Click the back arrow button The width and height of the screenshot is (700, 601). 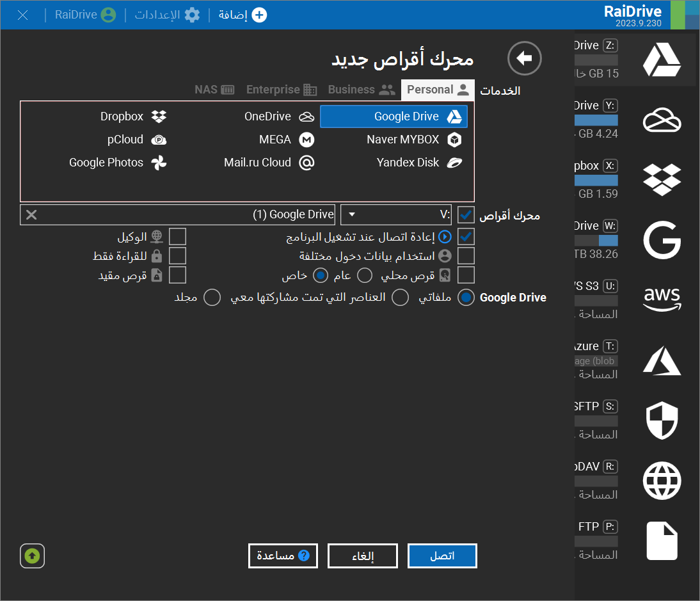[x=525, y=58]
